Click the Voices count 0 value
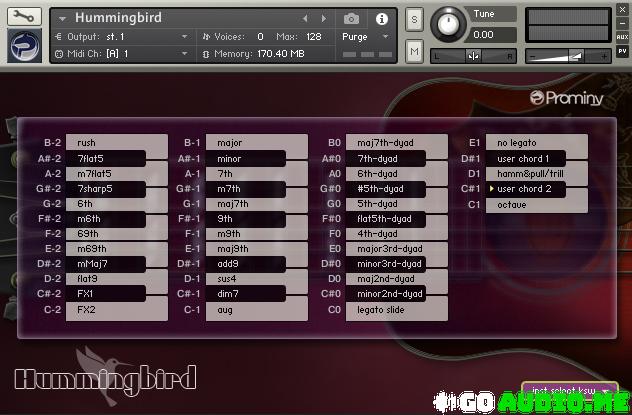 [260, 37]
